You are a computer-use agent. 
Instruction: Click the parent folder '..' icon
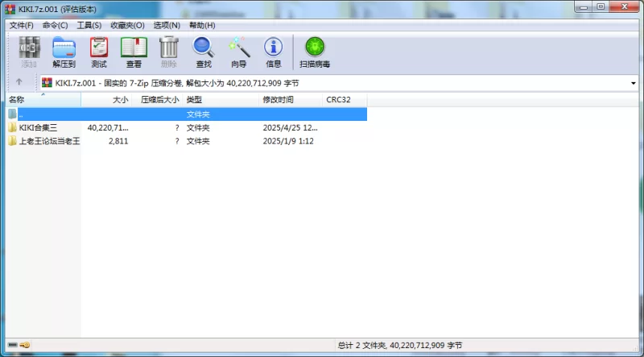12,114
